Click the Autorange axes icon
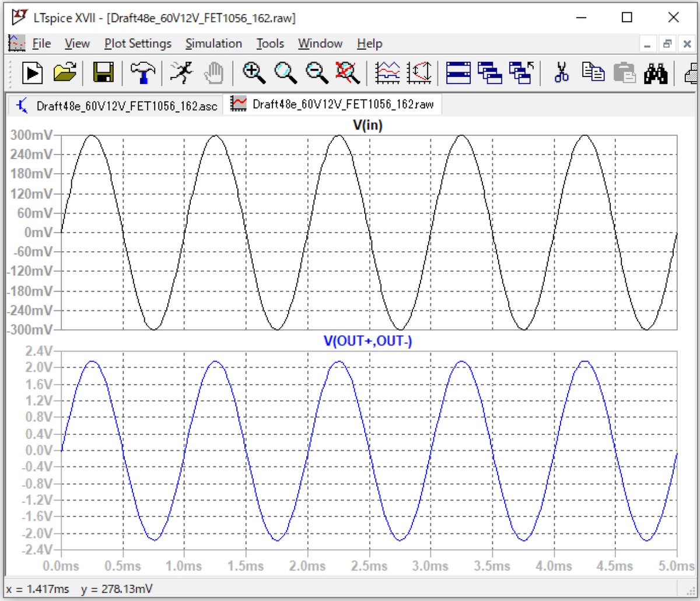 [419, 72]
